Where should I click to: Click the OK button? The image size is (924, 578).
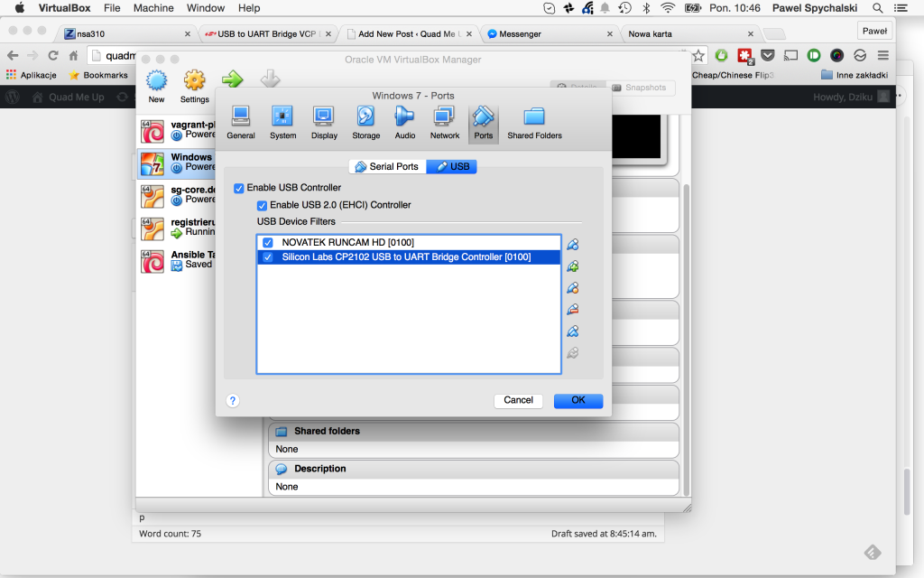click(x=577, y=400)
